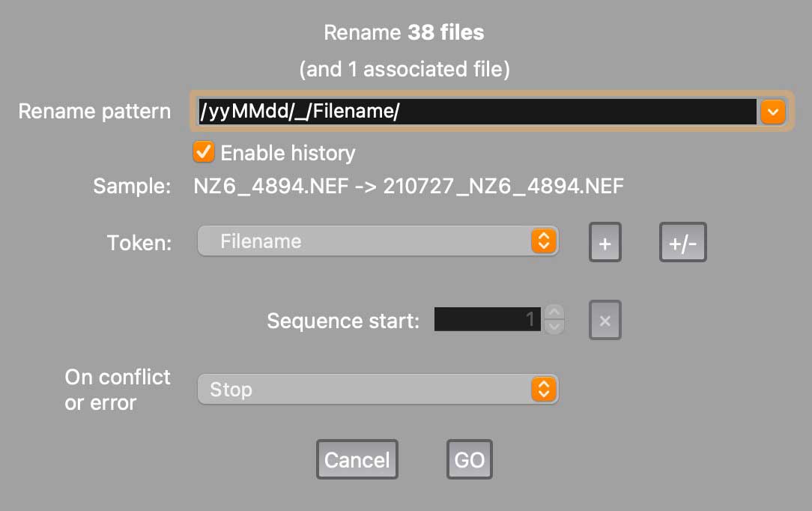Open the Token dropdown showing Filename
This screenshot has width=812, height=511.
pos(367,241)
